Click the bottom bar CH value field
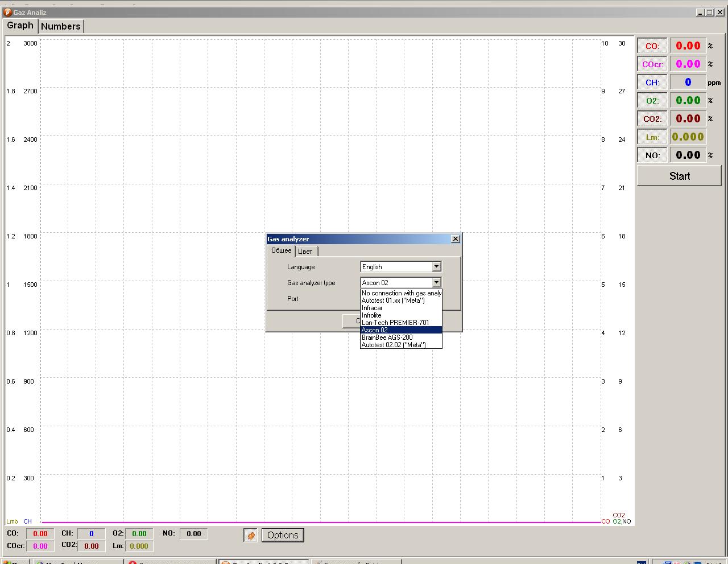The image size is (728, 564). pyautogui.click(x=91, y=534)
